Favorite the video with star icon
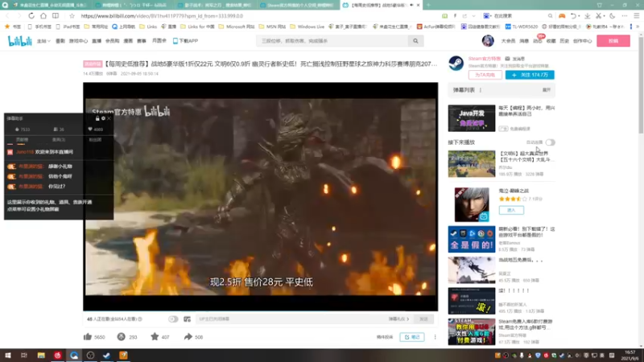 click(x=155, y=337)
